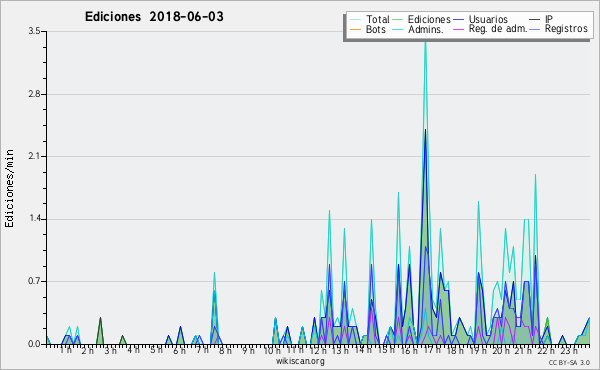The image size is (600, 370).
Task: Click the 12 h tick label on x-axis
Action: click(318, 351)
